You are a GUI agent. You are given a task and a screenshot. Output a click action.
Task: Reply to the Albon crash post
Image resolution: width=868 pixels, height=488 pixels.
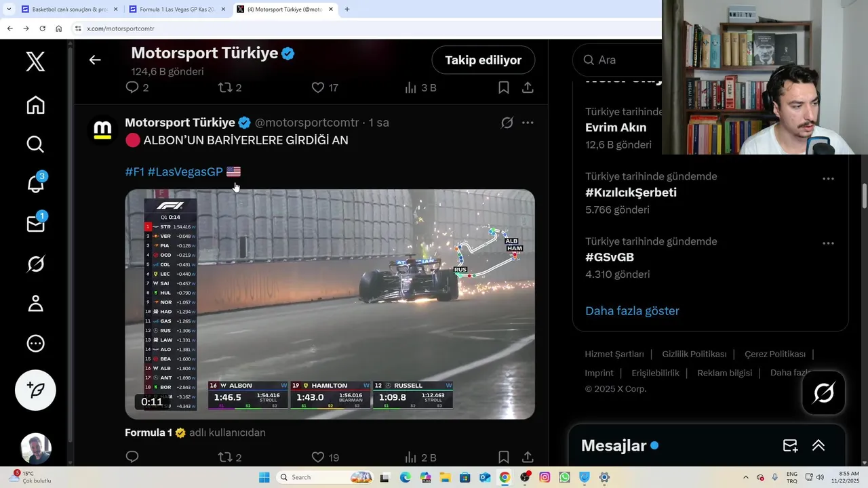coord(132,457)
